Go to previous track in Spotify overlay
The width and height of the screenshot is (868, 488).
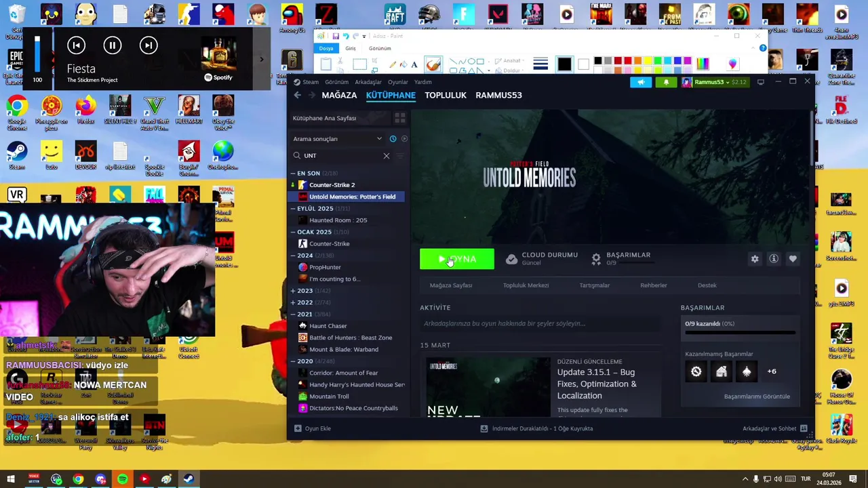click(x=76, y=45)
